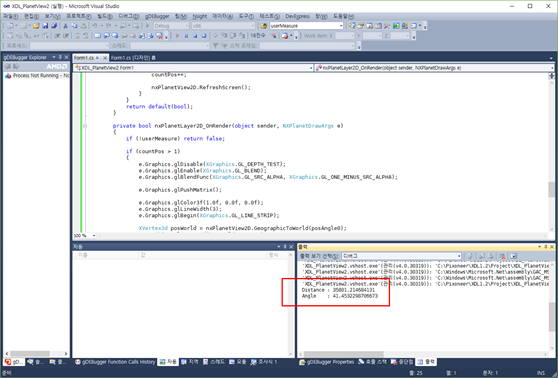Click the Find in Files icon beside userMeasure

pyautogui.click(x=264, y=26)
